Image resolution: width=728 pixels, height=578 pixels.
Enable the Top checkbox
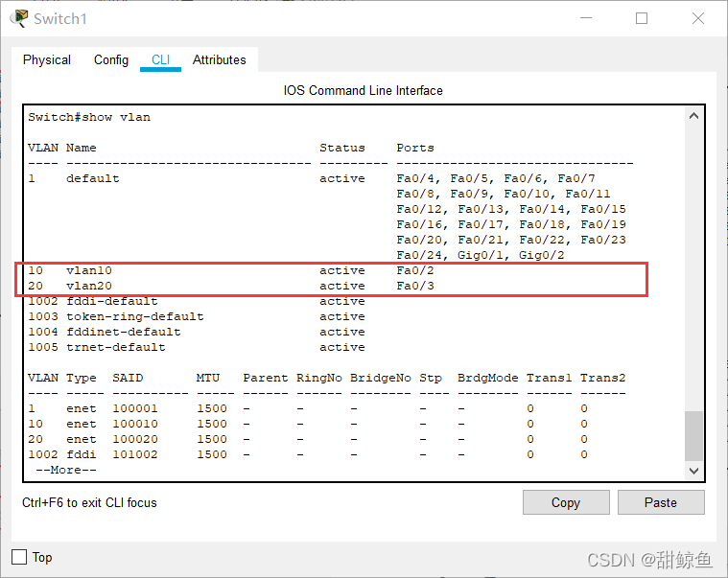[x=19, y=557]
